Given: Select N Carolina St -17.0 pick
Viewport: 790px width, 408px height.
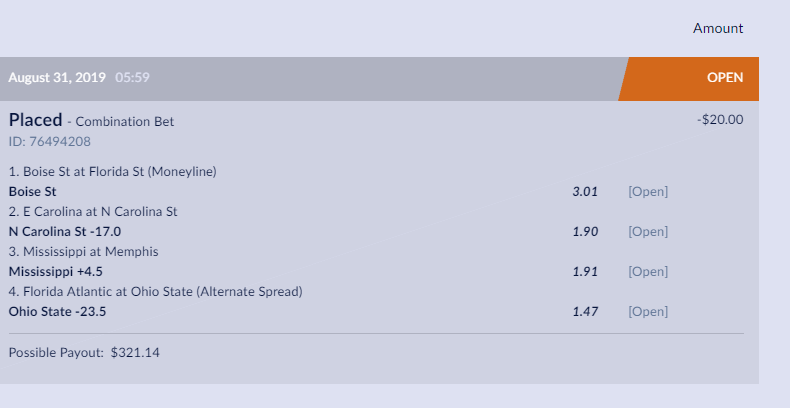Looking at the screenshot, I should (64, 232).
